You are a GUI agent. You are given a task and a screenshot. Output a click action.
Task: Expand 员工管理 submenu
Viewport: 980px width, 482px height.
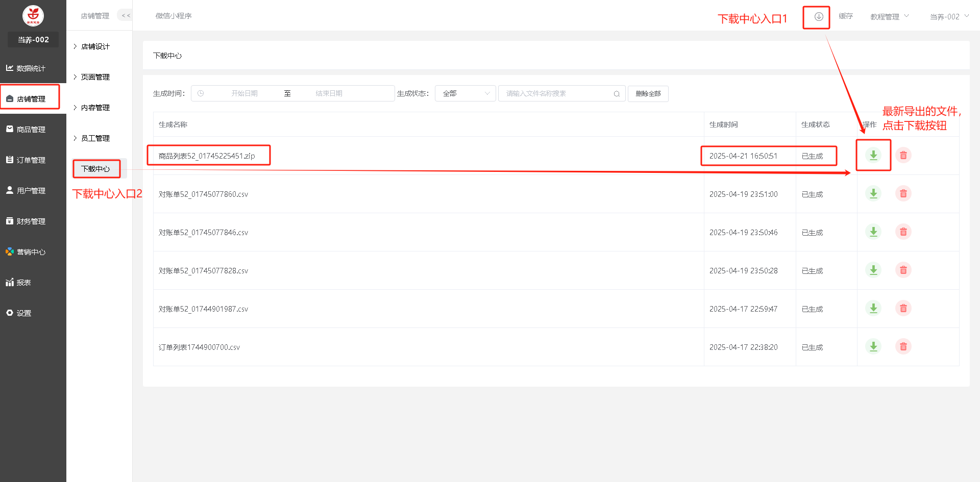95,138
